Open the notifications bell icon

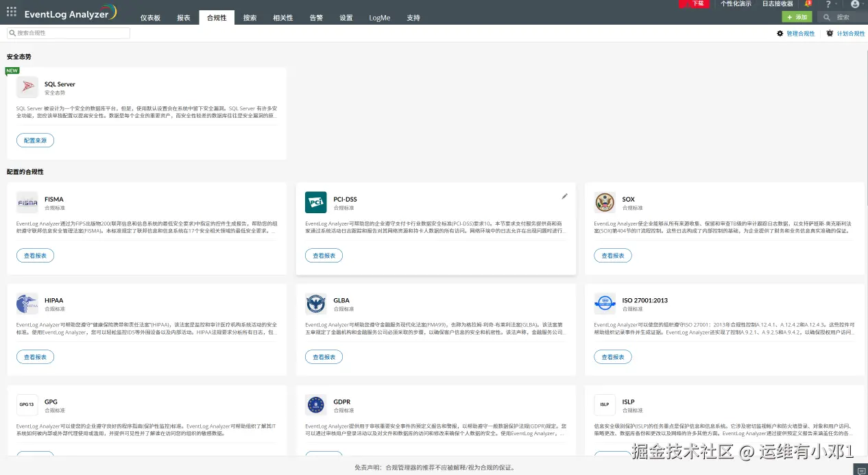[x=808, y=4]
